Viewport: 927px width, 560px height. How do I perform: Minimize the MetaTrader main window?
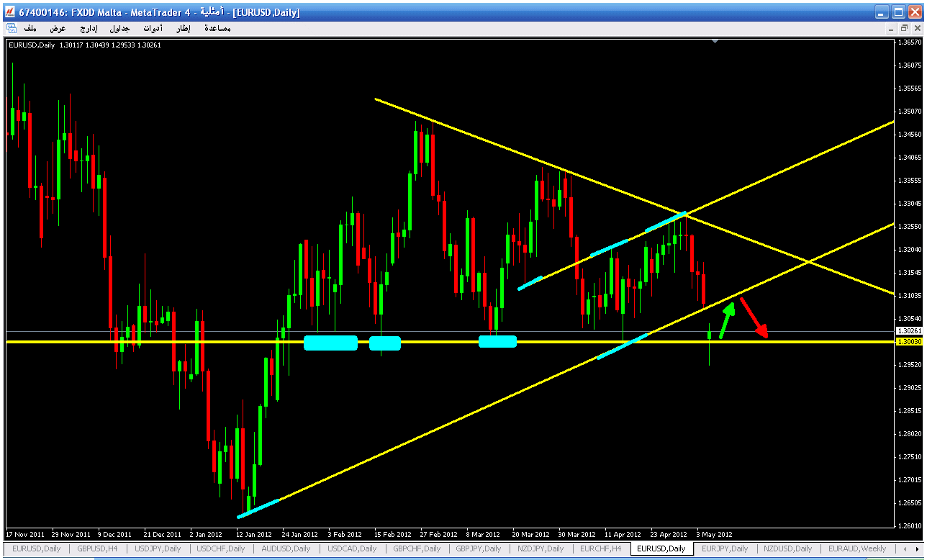pos(882,12)
